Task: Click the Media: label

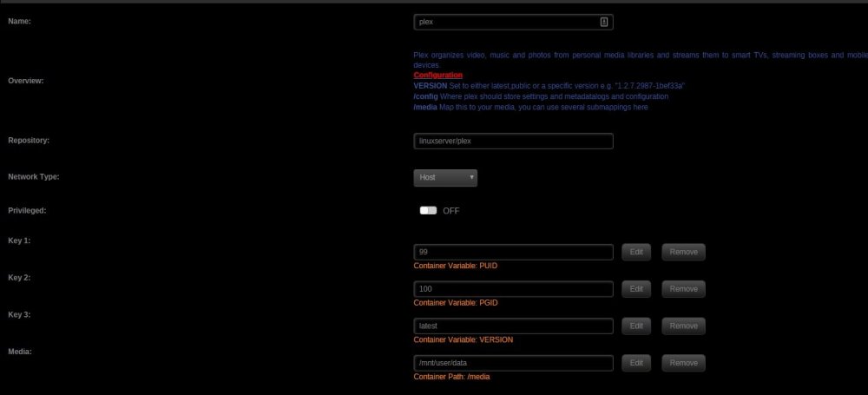Action: [x=19, y=352]
